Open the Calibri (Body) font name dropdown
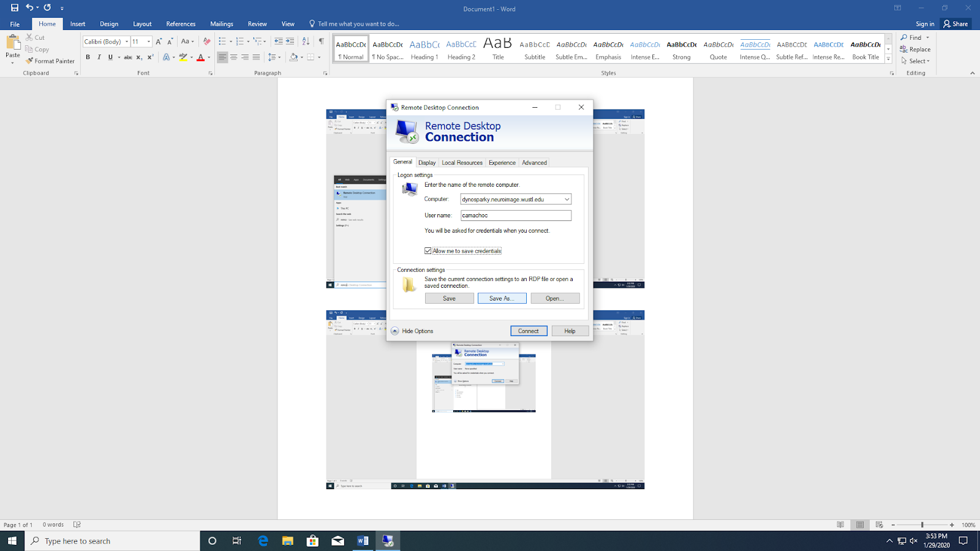This screenshot has width=980, height=551. (x=127, y=42)
